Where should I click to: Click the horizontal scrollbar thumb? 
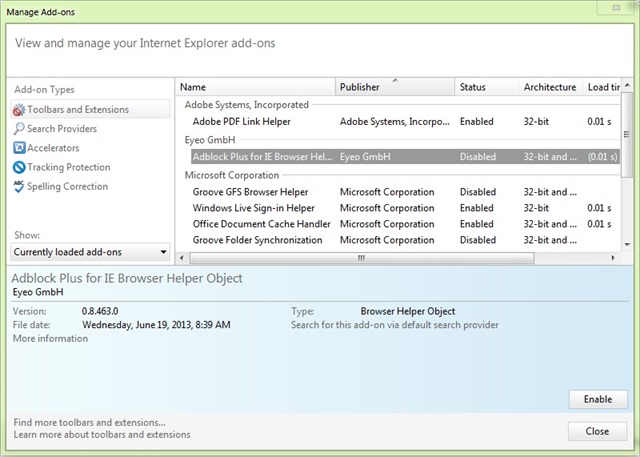(362, 258)
